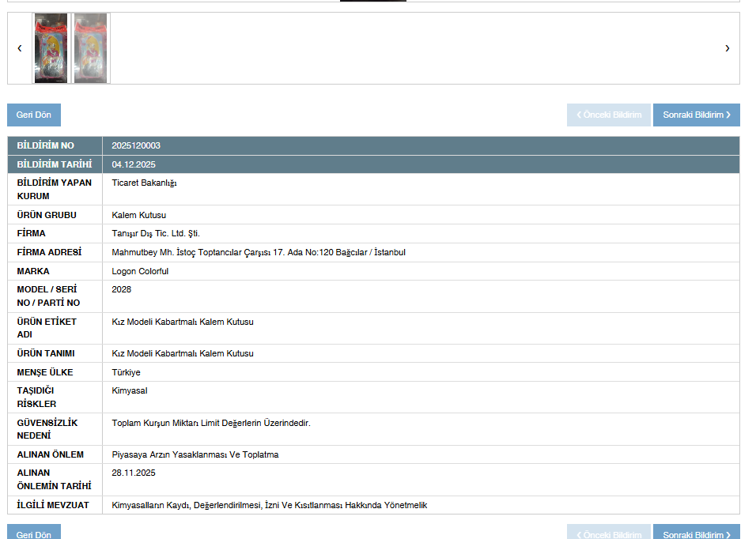756x539 pixels.
Task: Select the Piyasaya Arzın Yasaklanması Ve Toplatma text
Action: (195, 454)
